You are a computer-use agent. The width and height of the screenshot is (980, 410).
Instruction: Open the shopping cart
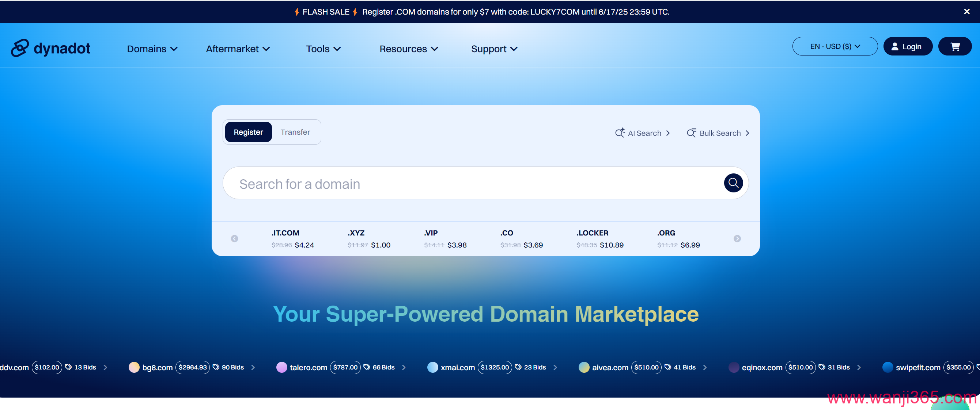point(955,46)
